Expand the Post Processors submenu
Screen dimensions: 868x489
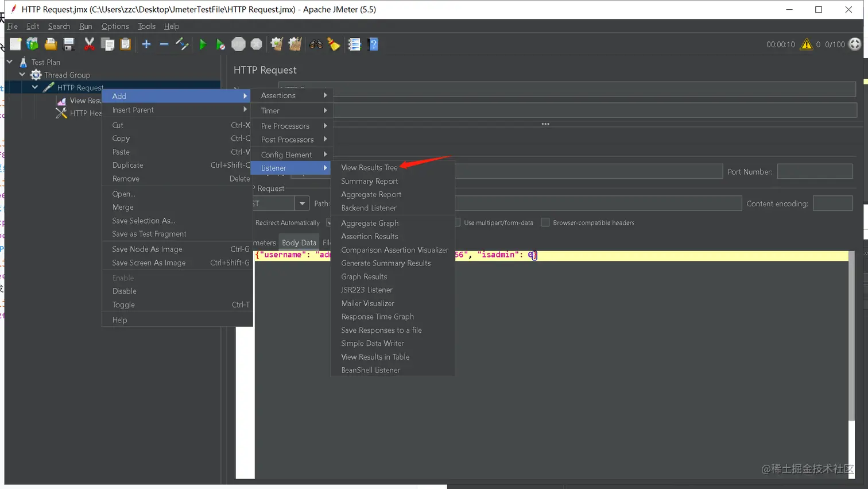[291, 140]
